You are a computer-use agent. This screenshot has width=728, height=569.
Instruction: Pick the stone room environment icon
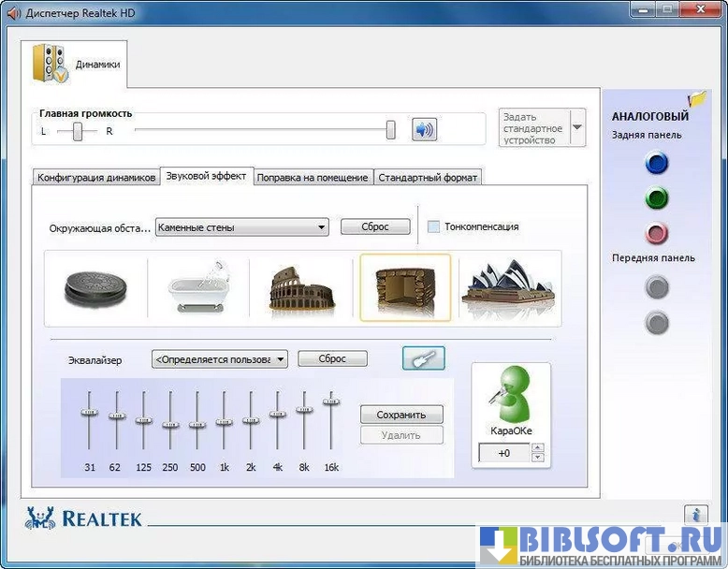click(404, 287)
